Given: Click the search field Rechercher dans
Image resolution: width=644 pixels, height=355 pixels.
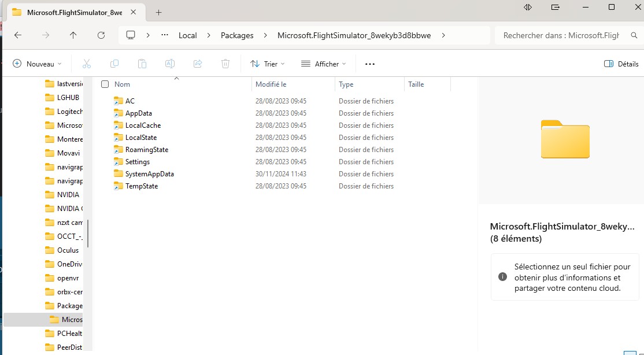Looking at the screenshot, I should coord(561,35).
